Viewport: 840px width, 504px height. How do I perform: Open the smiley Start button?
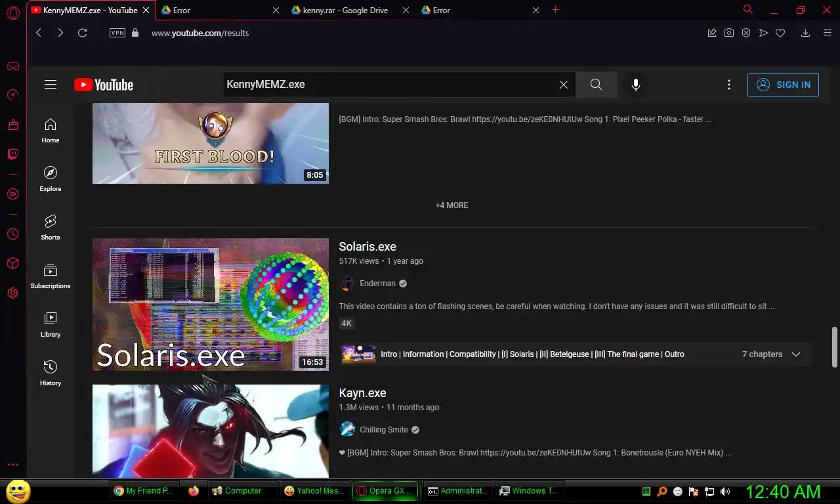18,491
